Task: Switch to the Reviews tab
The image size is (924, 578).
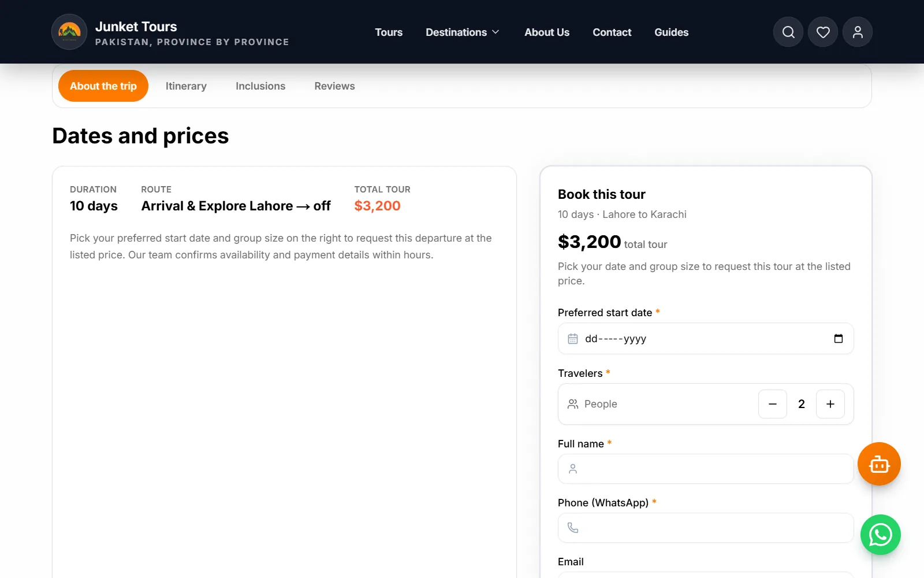Action: tap(334, 86)
